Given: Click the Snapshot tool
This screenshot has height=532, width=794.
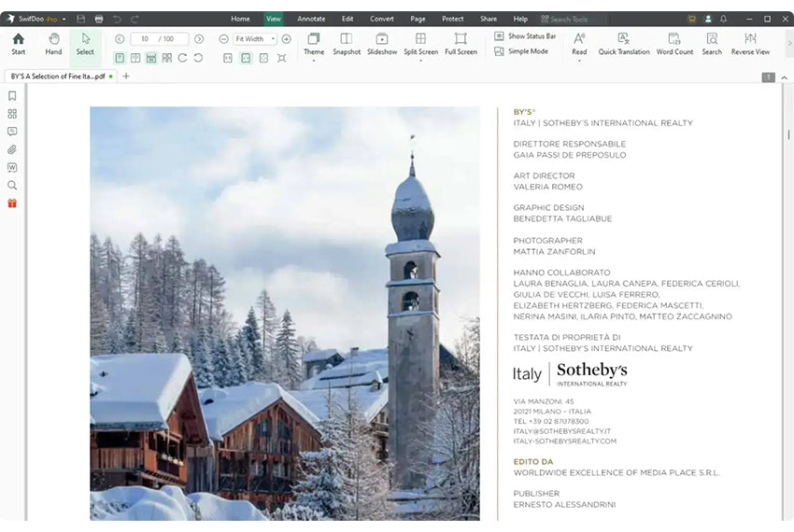Looking at the screenshot, I should 347,44.
